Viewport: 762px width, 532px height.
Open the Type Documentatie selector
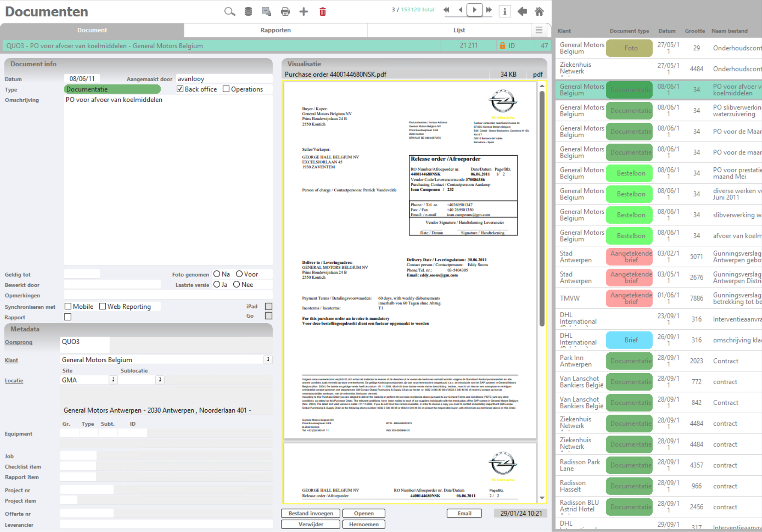pyautogui.click(x=112, y=89)
